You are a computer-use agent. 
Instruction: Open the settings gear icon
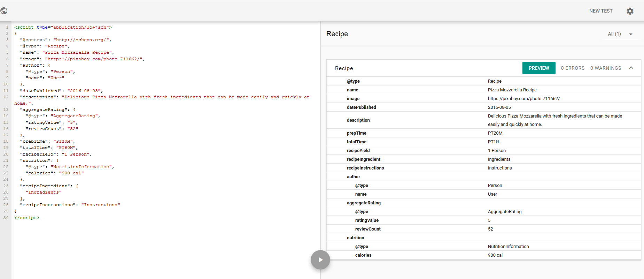tap(630, 11)
